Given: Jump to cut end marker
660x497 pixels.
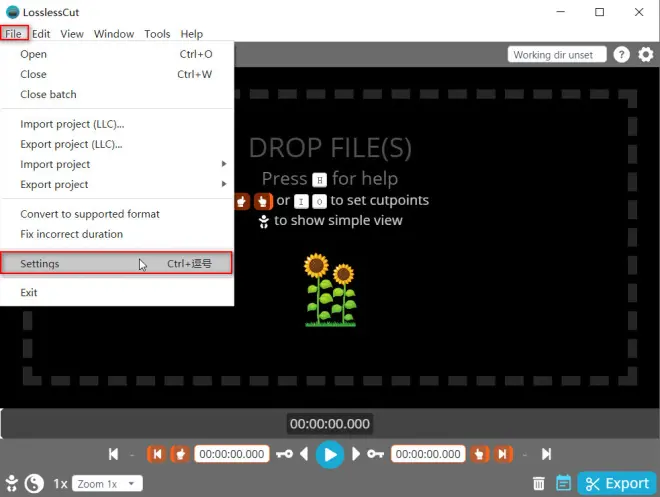Looking at the screenshot, I should tap(503, 454).
